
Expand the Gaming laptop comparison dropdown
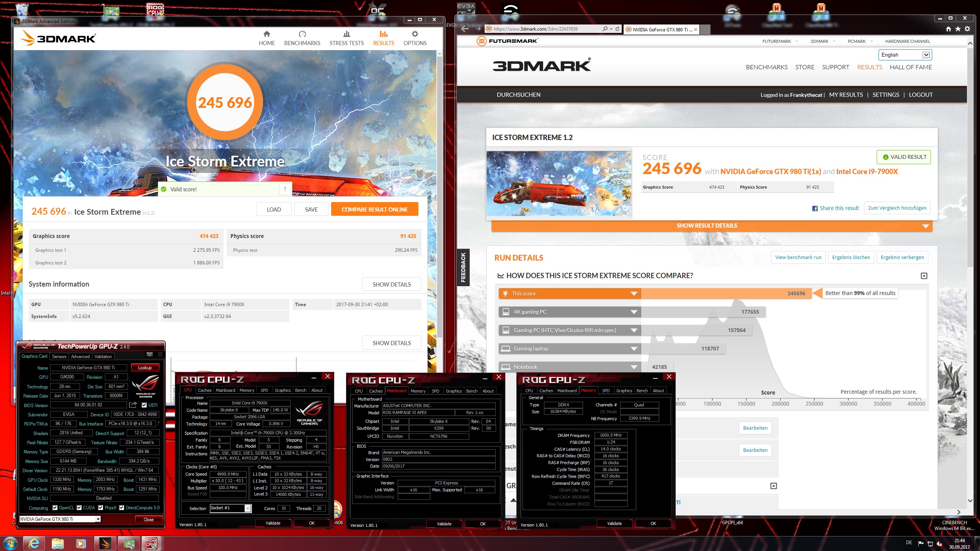pos(634,349)
